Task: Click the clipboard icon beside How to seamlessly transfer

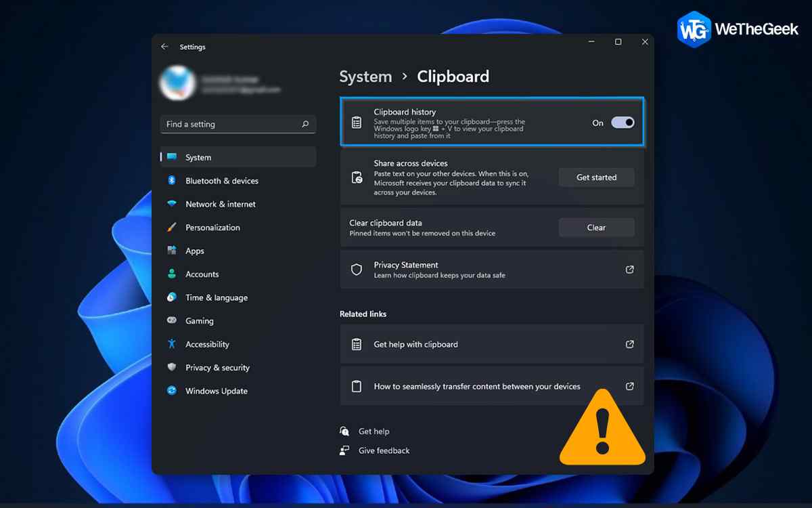Action: coord(357,387)
